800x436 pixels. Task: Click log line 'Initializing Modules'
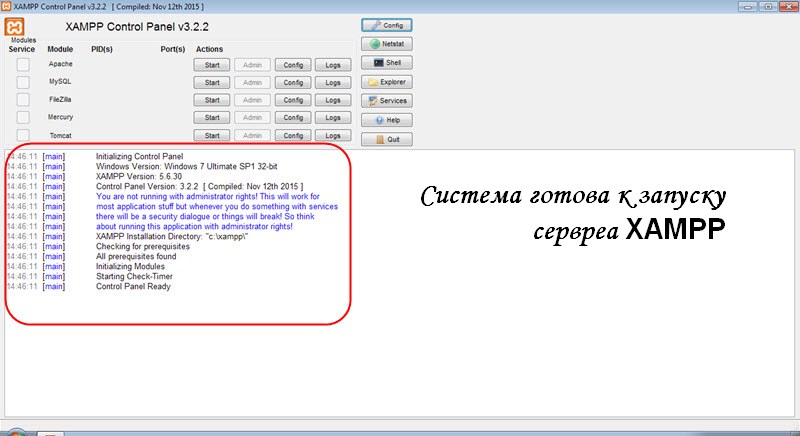(x=130, y=266)
